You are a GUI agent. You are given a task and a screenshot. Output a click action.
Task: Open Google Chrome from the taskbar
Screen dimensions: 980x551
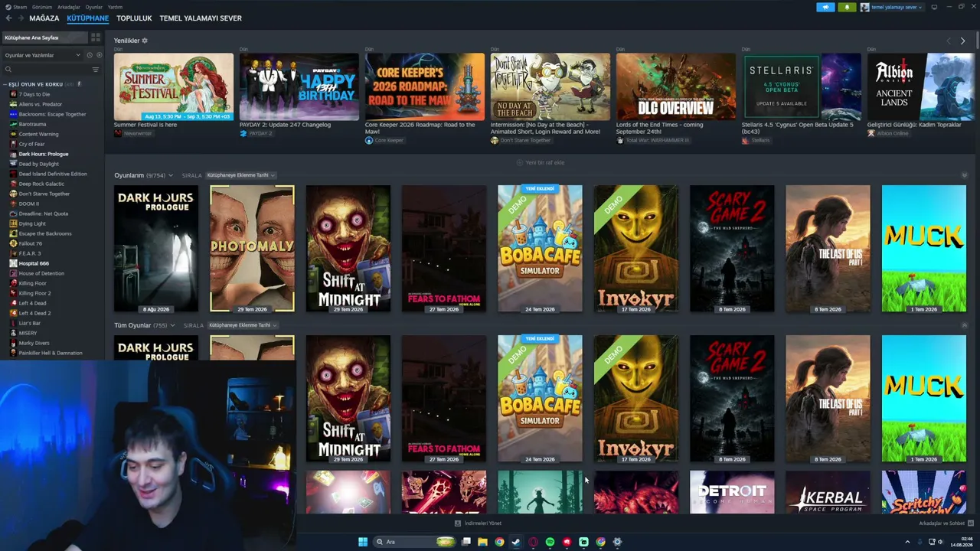(x=499, y=542)
